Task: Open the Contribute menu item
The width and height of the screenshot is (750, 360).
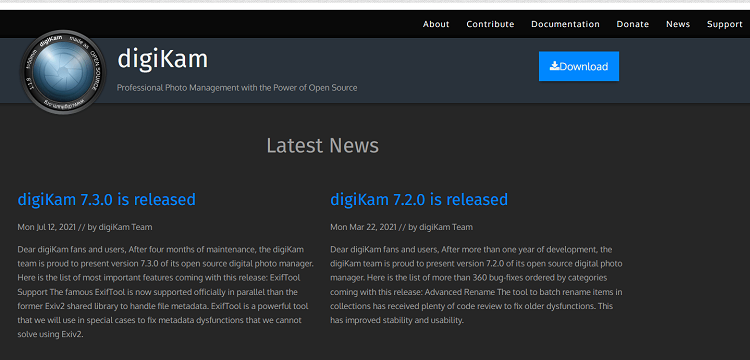Action: tap(490, 24)
